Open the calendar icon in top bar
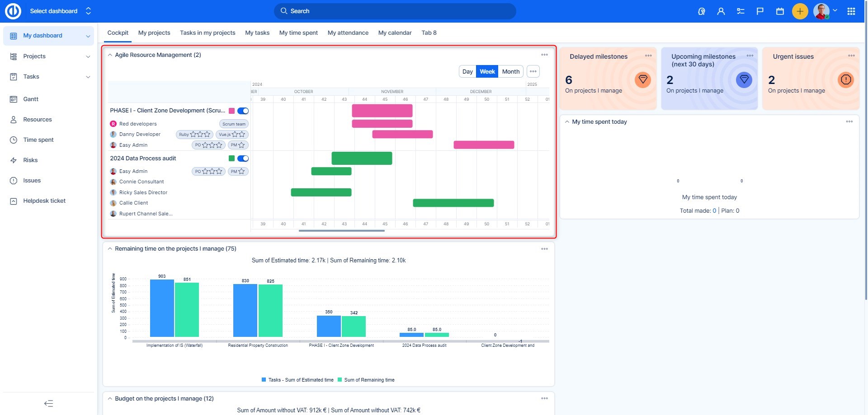This screenshot has width=868, height=415. (780, 11)
